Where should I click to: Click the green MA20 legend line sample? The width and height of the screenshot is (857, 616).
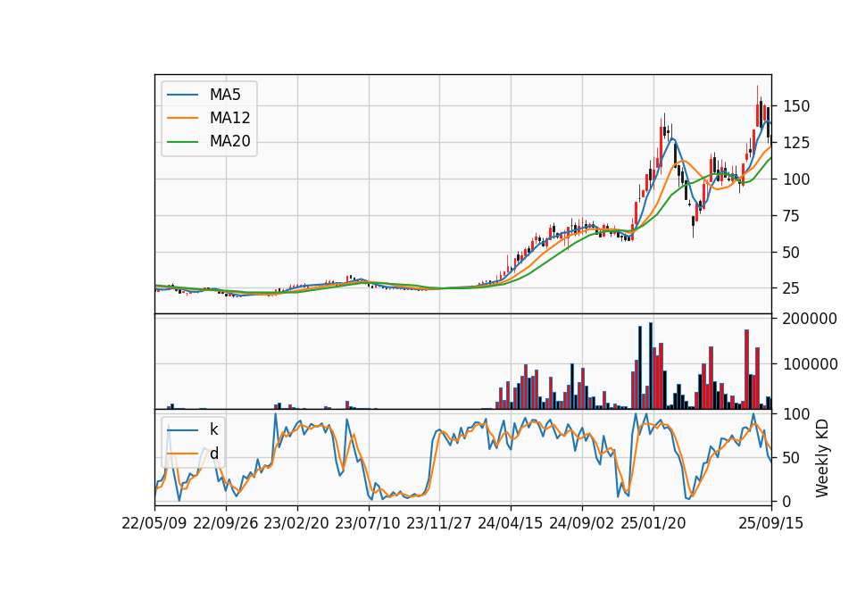pyautogui.click(x=182, y=142)
